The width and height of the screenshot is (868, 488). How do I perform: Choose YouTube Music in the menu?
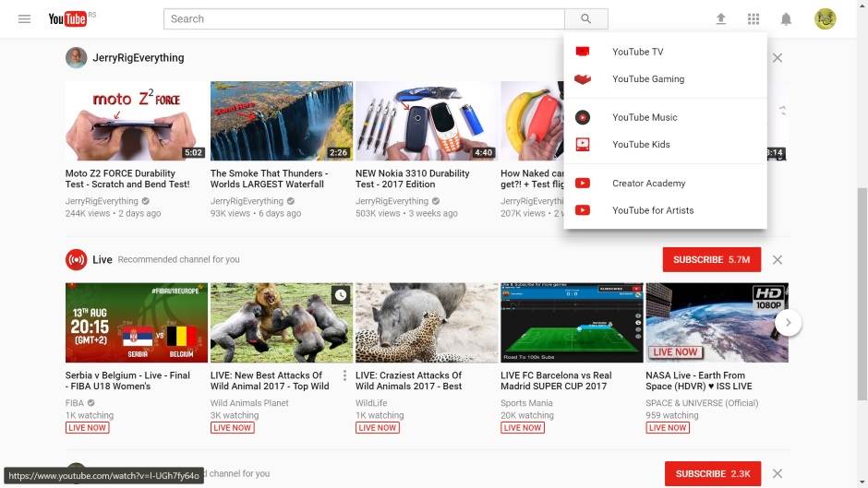[x=645, y=117]
